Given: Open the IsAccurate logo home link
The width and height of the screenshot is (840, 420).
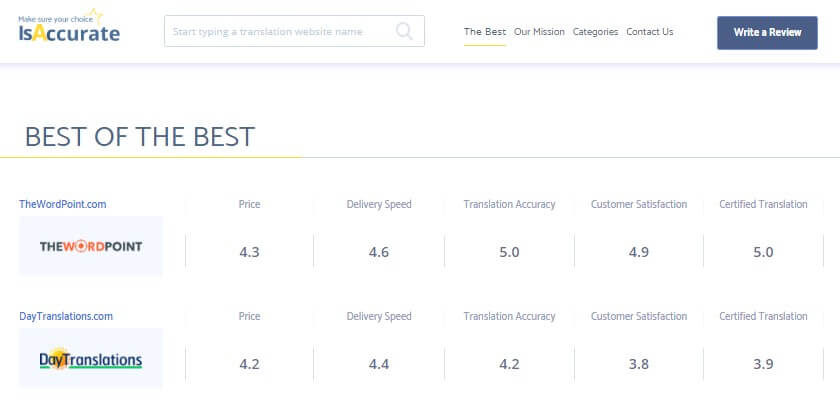Looking at the screenshot, I should 69,26.
